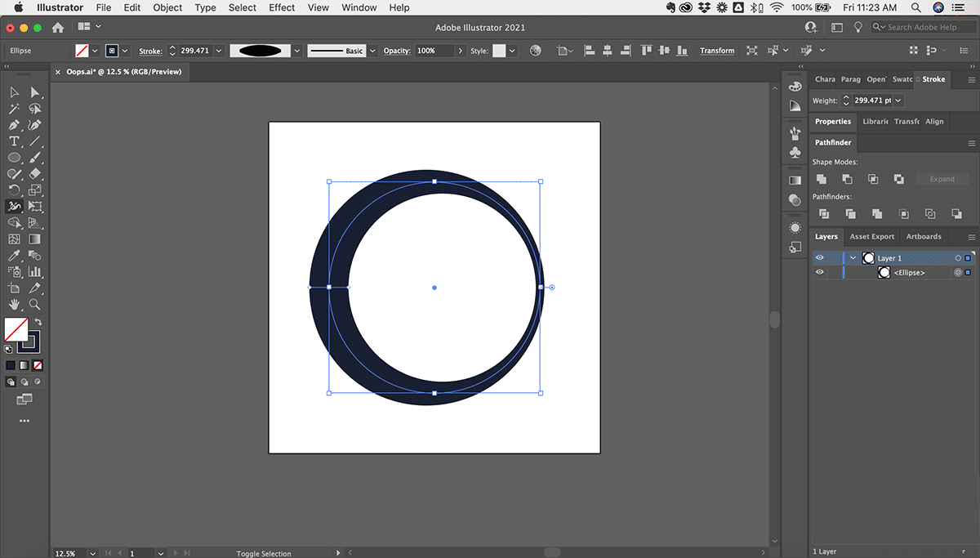Click the Unite shape mode icon
The height and width of the screenshot is (558, 980).
(822, 179)
